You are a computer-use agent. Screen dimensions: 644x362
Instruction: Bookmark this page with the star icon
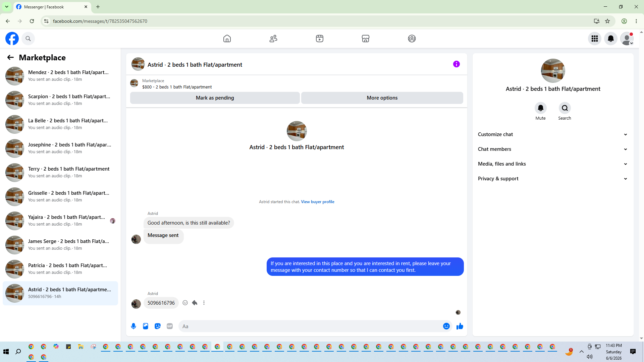(x=607, y=21)
